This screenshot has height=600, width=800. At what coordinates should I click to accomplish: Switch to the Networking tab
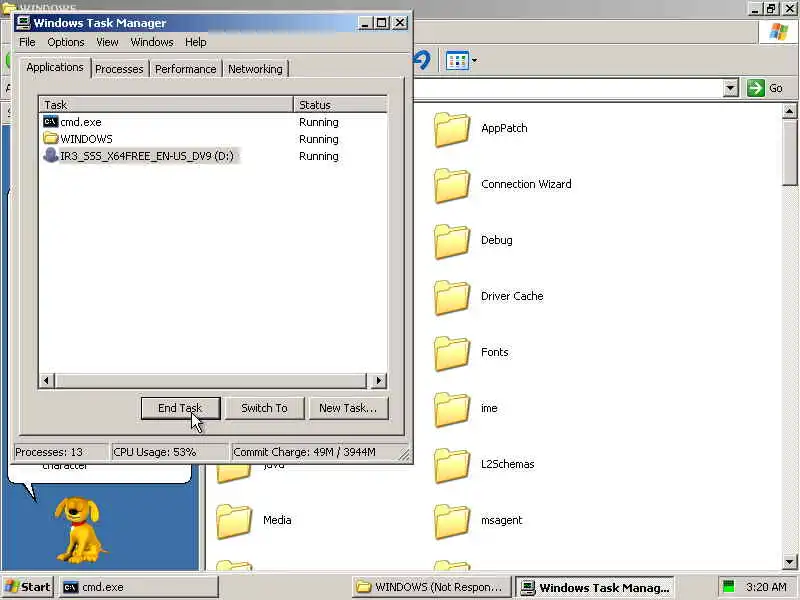click(255, 69)
